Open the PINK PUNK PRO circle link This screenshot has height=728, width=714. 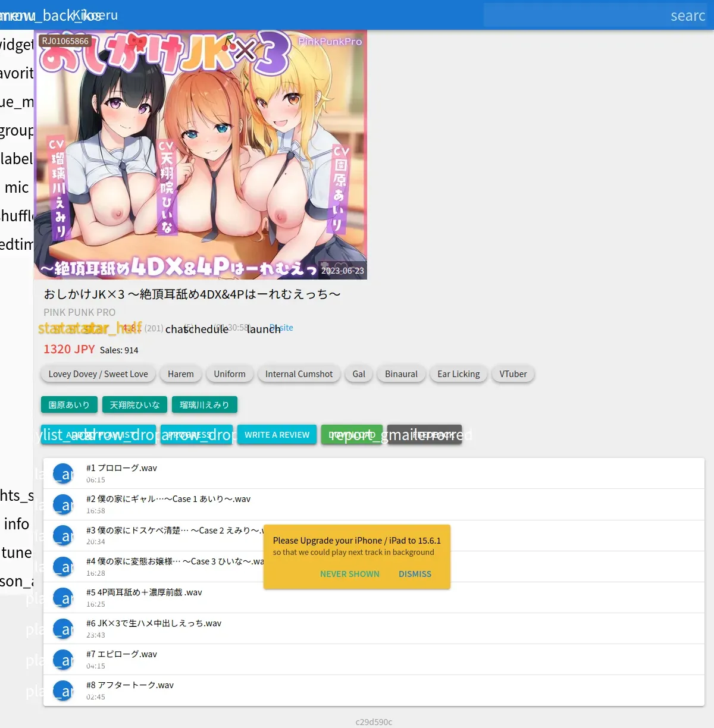click(x=80, y=312)
